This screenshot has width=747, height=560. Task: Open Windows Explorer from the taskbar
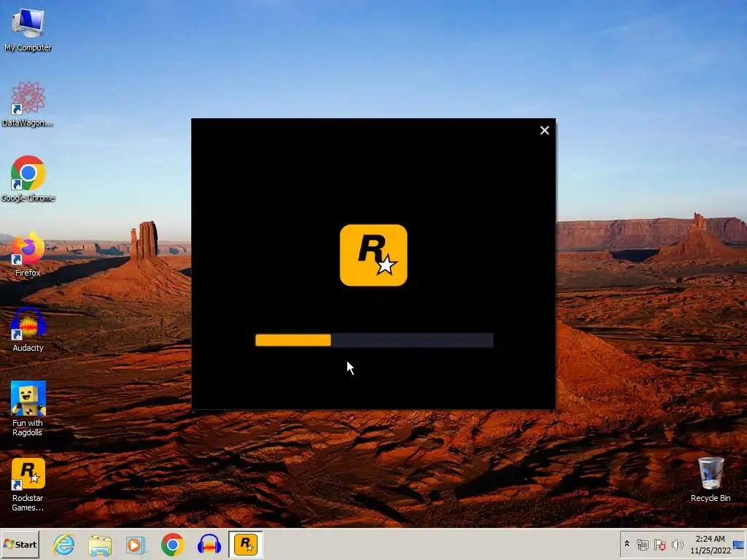pos(100,544)
